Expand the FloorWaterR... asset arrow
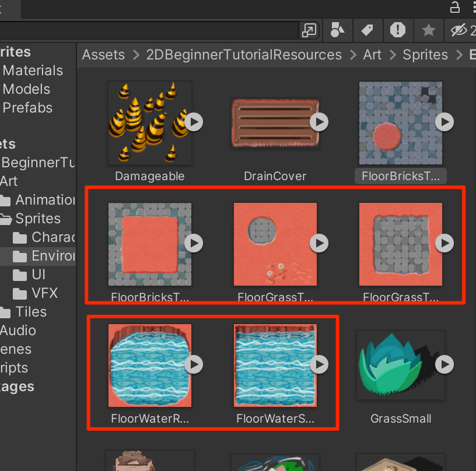The width and height of the screenshot is (476, 471). (194, 364)
